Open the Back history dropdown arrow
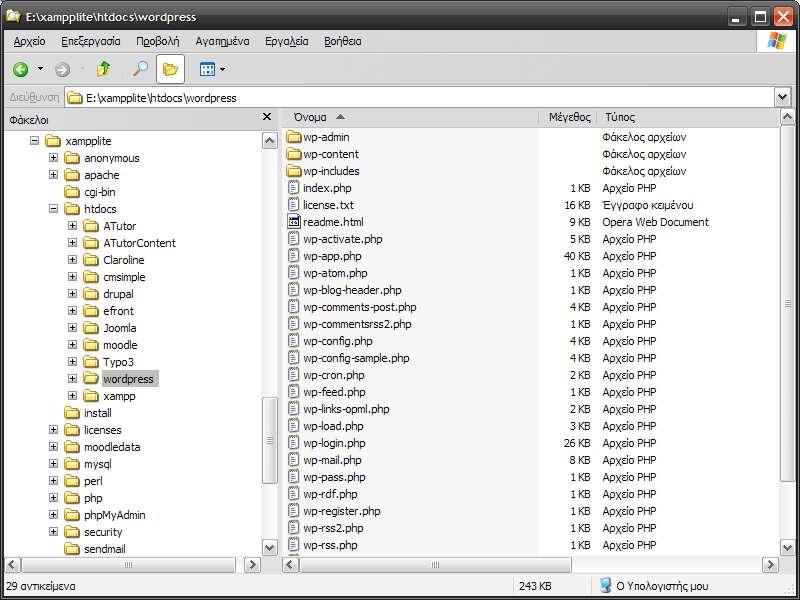 coord(40,69)
